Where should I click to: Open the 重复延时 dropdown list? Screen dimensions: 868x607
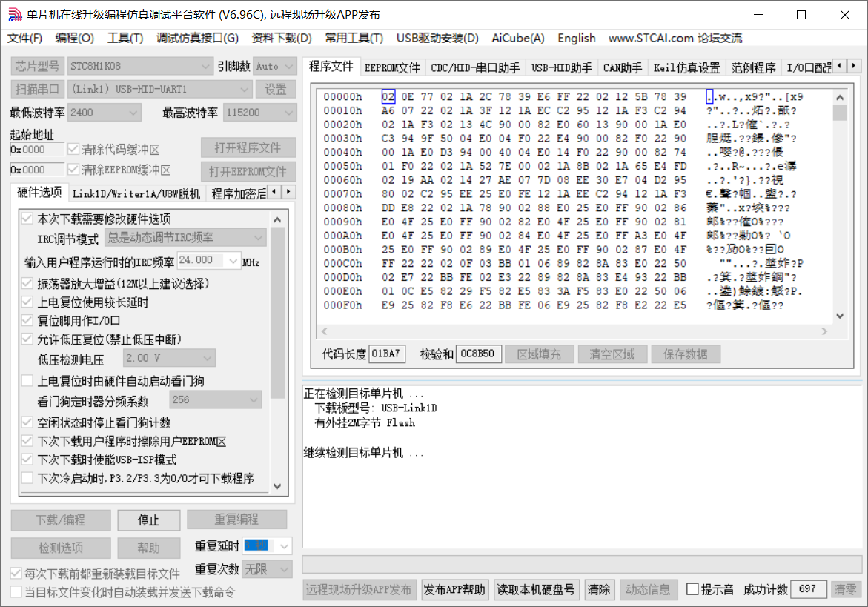(285, 546)
